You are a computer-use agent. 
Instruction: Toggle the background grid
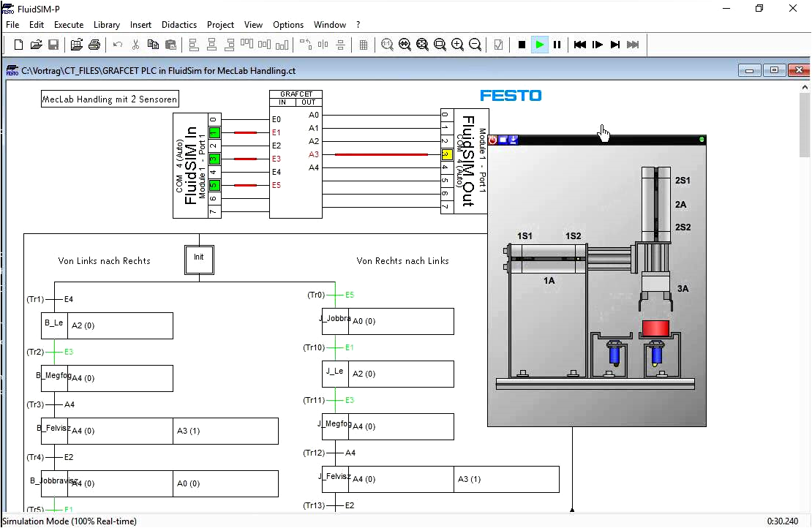(364, 45)
